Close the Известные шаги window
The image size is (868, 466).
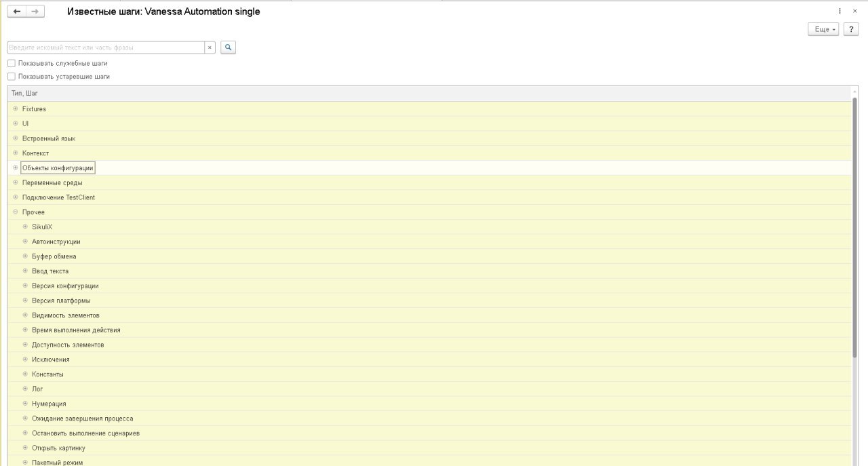point(854,11)
